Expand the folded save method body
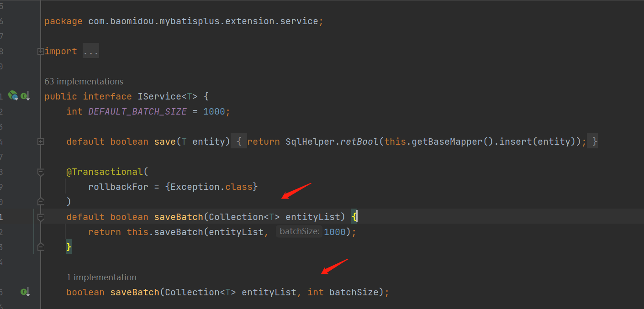Screen dimensions: 644x309 point(41,142)
